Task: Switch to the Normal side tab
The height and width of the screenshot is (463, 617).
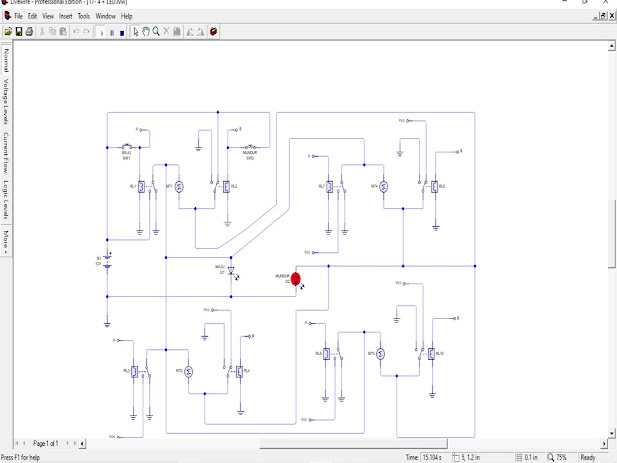Action: point(6,61)
